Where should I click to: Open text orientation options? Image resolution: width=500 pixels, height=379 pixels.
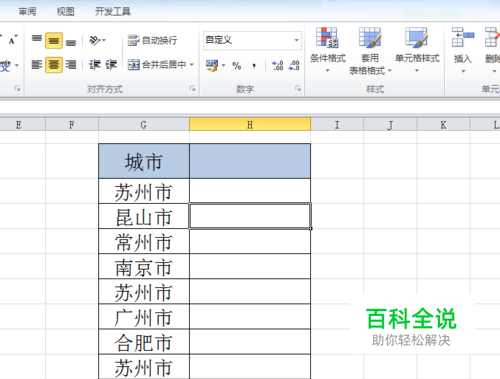pos(97,41)
